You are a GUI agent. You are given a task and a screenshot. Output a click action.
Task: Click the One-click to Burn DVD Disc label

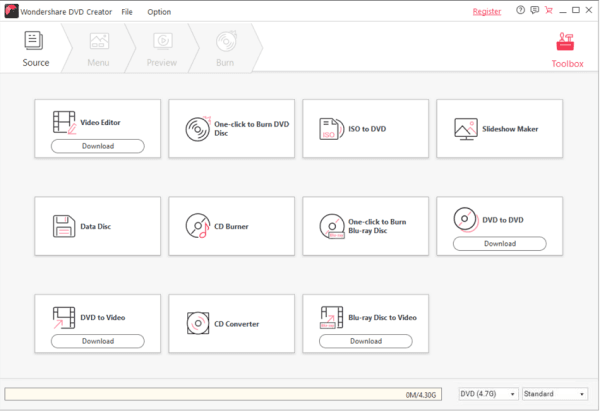[251, 129]
